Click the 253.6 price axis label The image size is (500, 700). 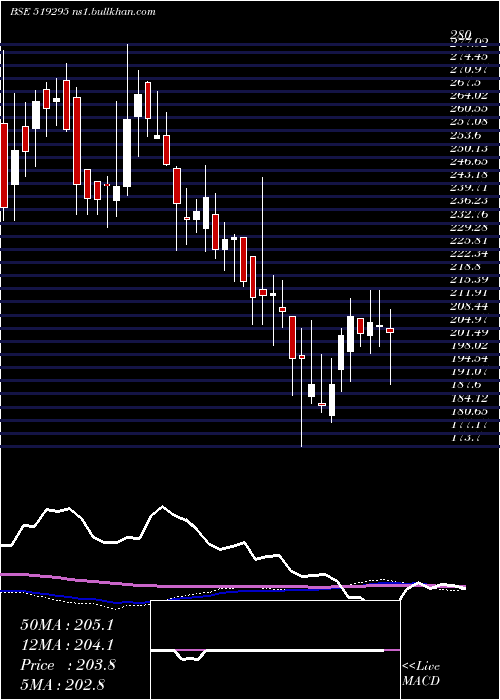(466, 135)
